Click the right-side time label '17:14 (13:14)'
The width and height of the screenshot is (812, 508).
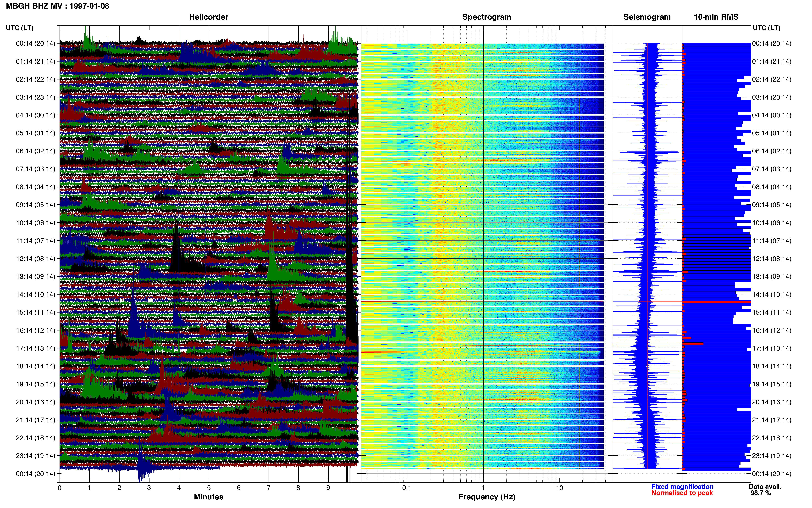(772, 348)
